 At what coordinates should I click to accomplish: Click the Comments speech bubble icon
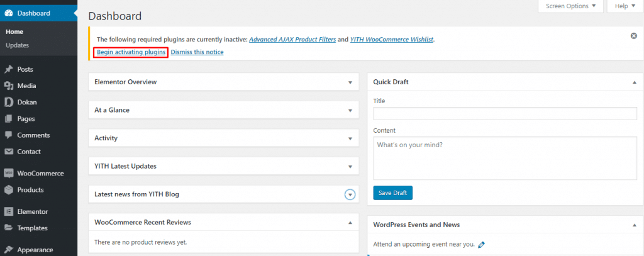tap(9, 135)
